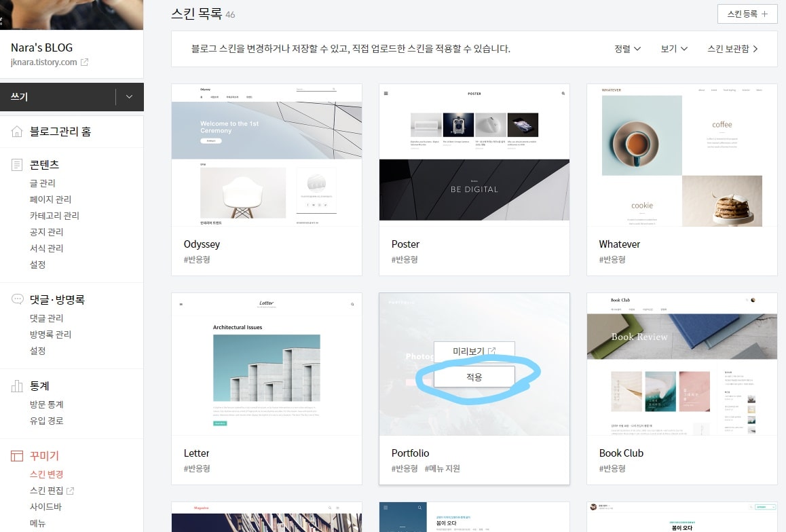Open 사이드바 menu item
This screenshot has width=786, height=532.
45,506
